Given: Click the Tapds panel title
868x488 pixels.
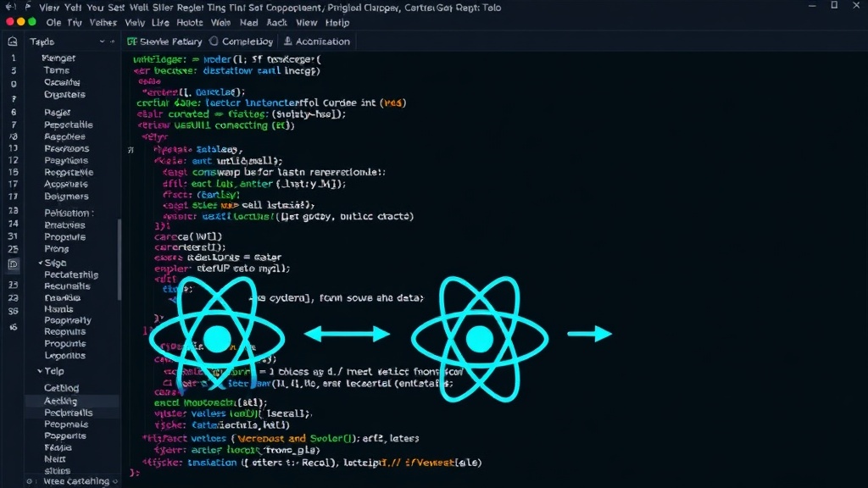Looking at the screenshot, I should [42, 42].
